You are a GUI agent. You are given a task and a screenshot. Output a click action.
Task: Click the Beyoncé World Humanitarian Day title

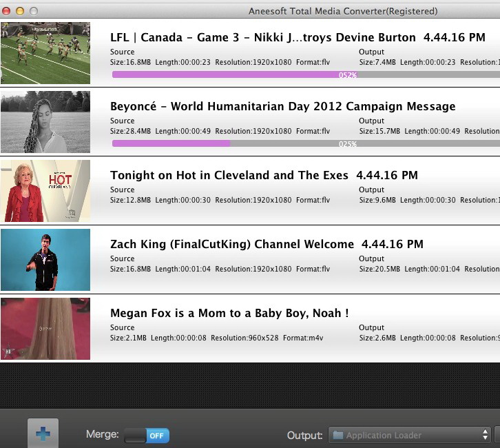282,106
